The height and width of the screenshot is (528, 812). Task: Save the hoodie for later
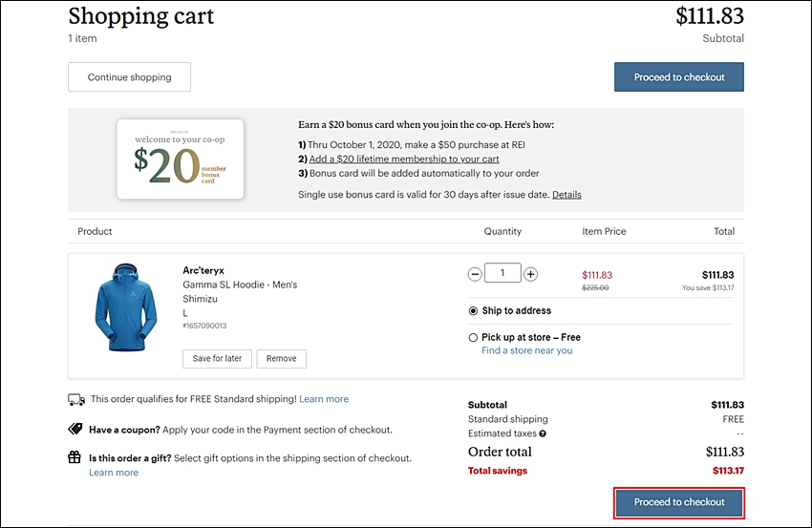coord(217,359)
